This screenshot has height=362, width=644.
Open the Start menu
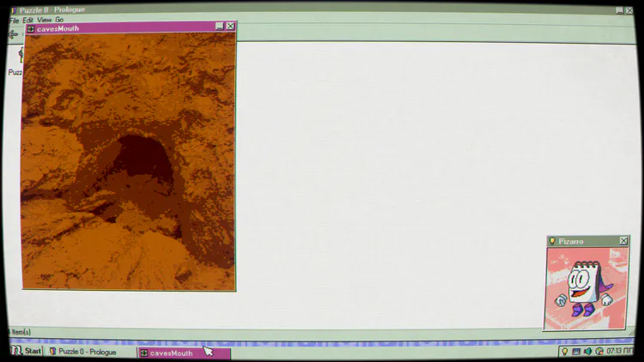[x=27, y=351]
